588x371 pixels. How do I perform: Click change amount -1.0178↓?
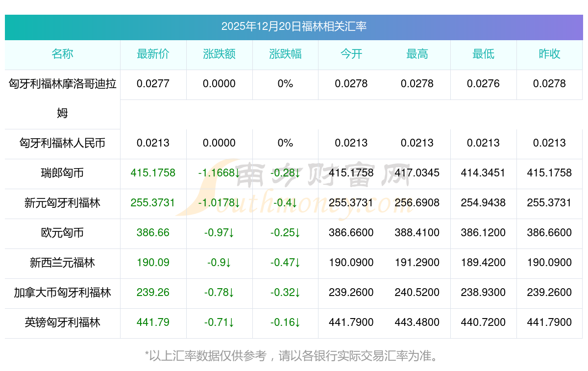point(220,203)
